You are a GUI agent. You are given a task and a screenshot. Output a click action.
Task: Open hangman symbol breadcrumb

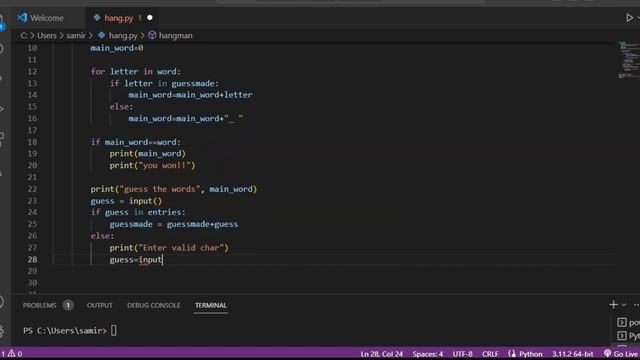coord(170,36)
